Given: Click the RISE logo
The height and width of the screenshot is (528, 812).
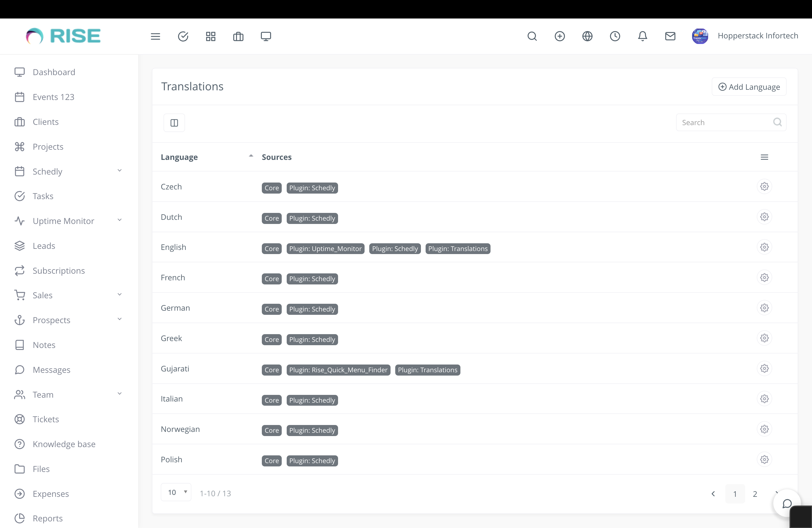Looking at the screenshot, I should tap(64, 36).
